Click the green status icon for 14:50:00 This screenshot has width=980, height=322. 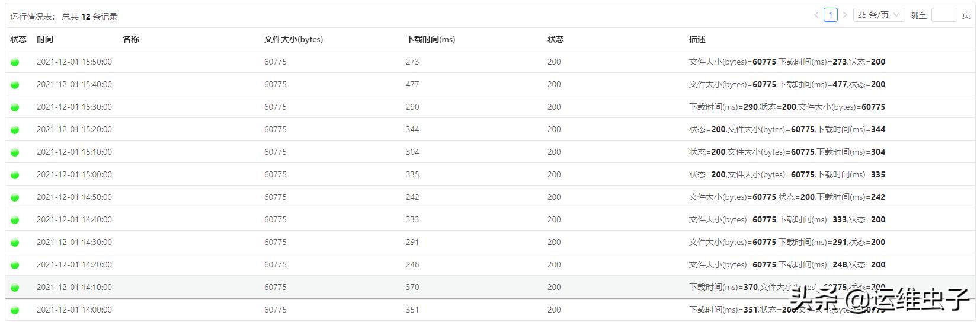(x=15, y=197)
